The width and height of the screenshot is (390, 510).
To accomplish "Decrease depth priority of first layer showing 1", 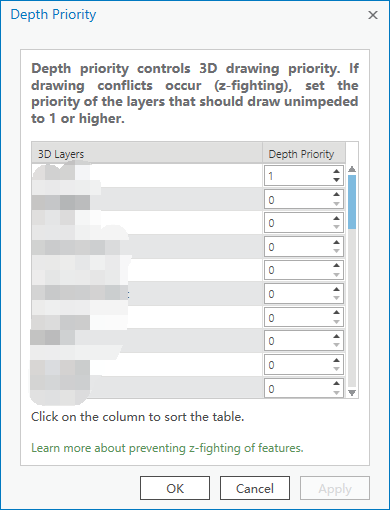I will [336, 180].
